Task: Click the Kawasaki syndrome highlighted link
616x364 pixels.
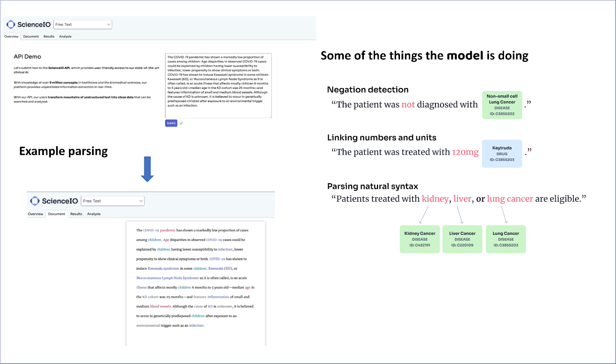Action: [x=163, y=269]
